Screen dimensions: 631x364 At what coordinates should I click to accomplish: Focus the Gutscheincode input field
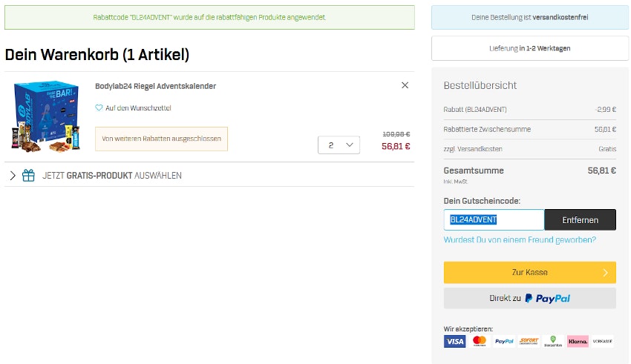pos(494,219)
